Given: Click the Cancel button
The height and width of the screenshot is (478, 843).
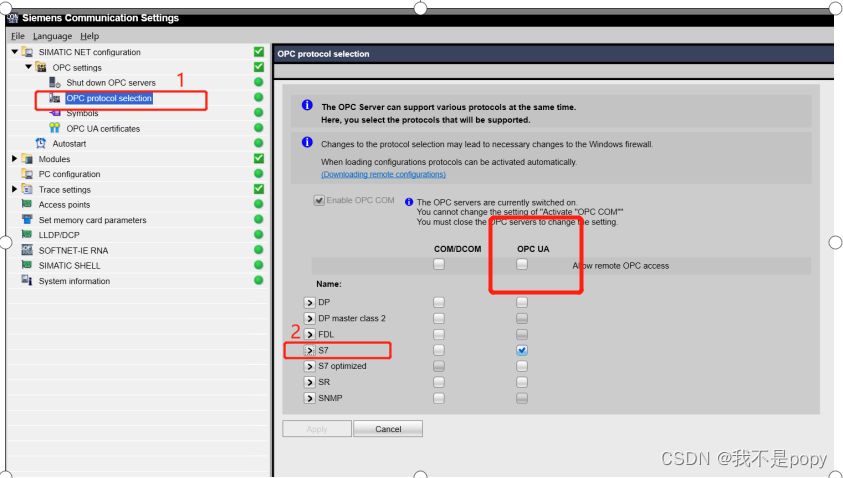Looking at the screenshot, I should [388, 429].
